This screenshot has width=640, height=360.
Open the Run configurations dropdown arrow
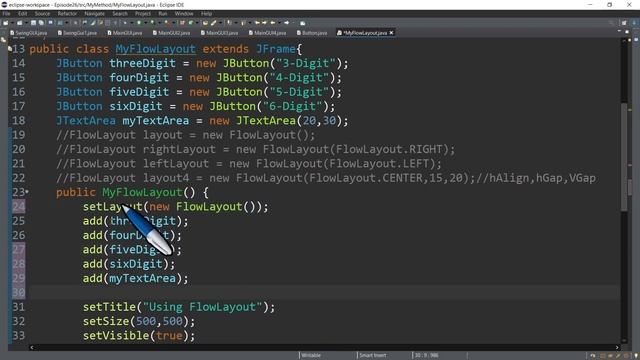145,23
